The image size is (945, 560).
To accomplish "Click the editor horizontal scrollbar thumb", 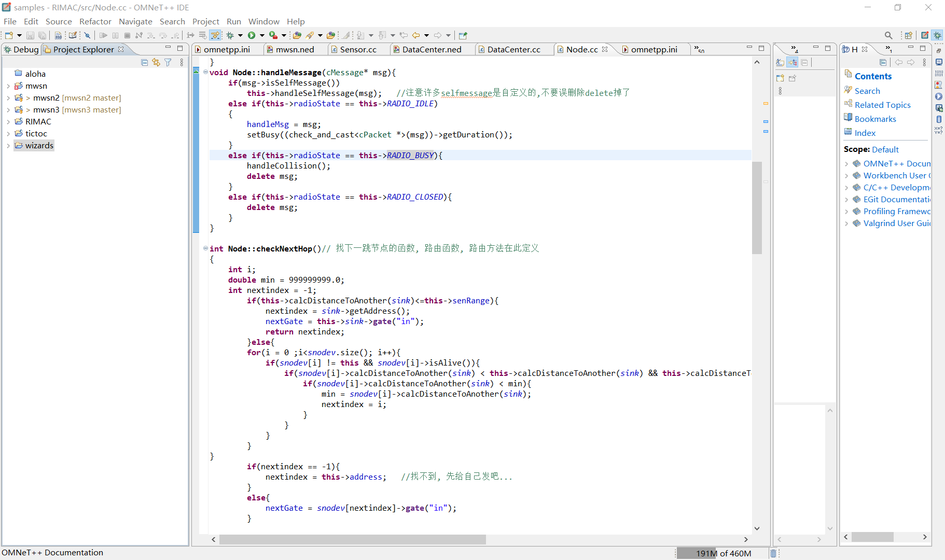I will 353,540.
